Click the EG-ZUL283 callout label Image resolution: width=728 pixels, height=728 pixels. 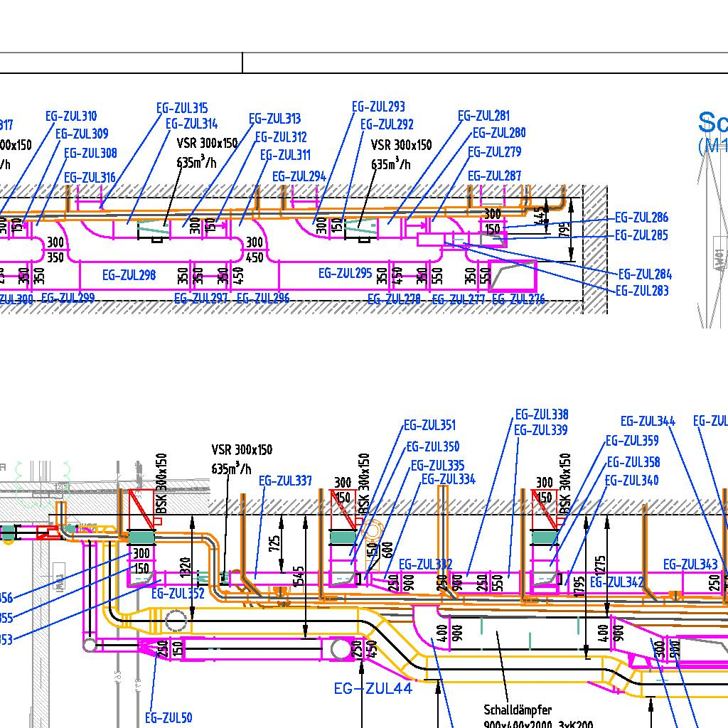[641, 290]
